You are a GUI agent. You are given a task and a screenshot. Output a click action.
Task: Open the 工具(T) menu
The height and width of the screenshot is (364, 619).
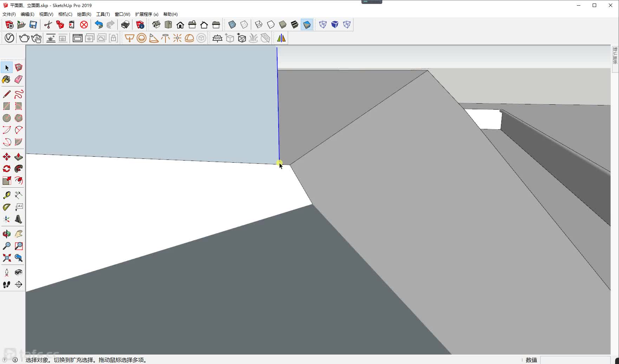tap(103, 14)
